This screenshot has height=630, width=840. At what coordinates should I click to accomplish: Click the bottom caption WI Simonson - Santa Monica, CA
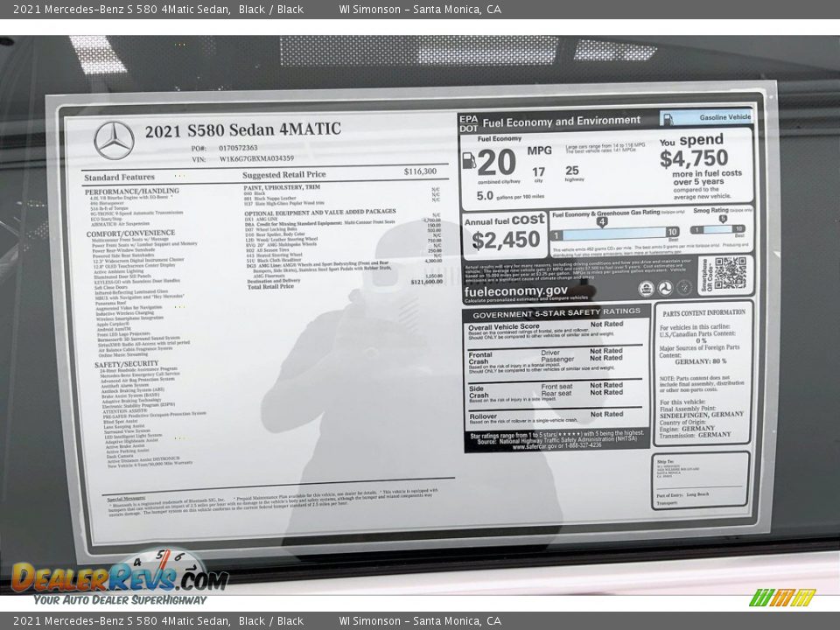(420, 621)
